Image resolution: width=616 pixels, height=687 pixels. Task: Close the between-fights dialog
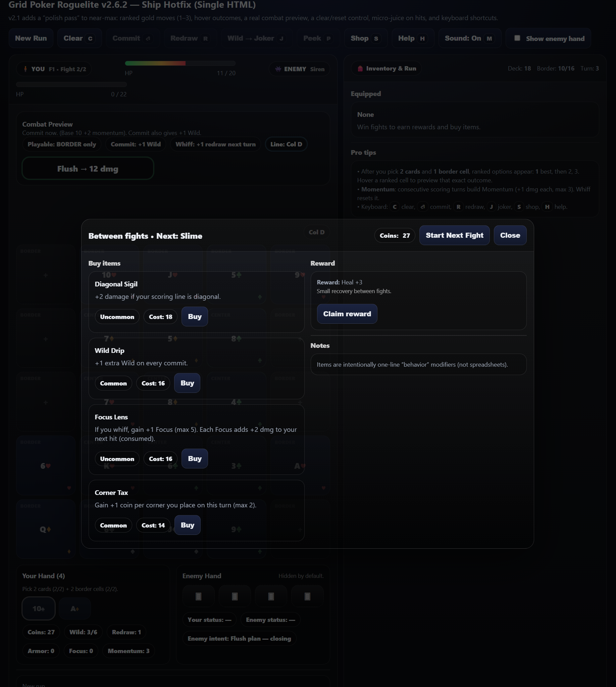(x=510, y=235)
